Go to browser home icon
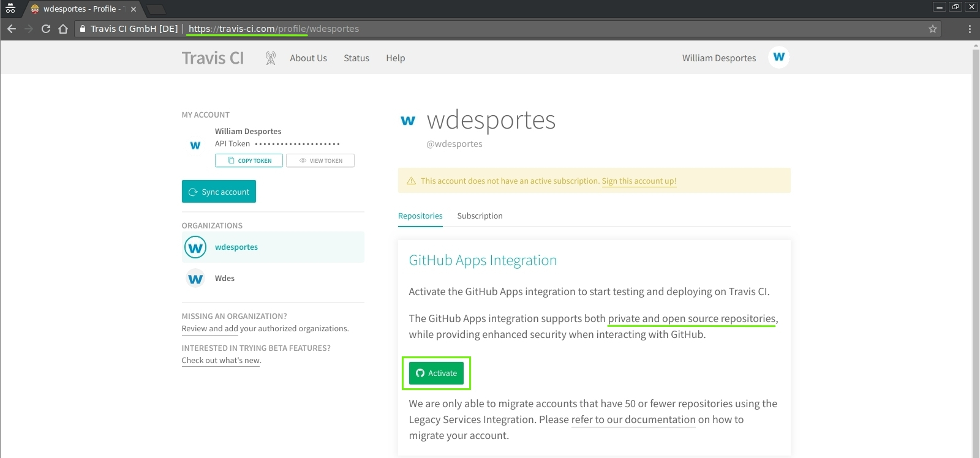 click(x=63, y=29)
